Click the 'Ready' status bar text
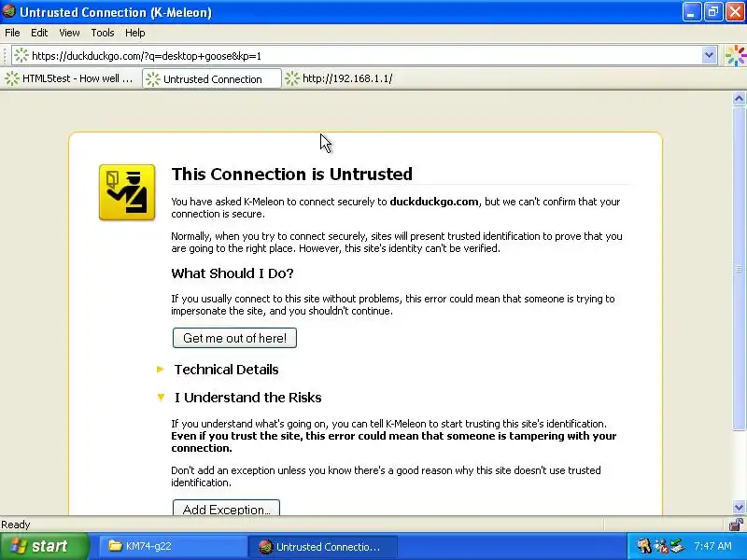Image resolution: width=747 pixels, height=560 pixels. [16, 525]
